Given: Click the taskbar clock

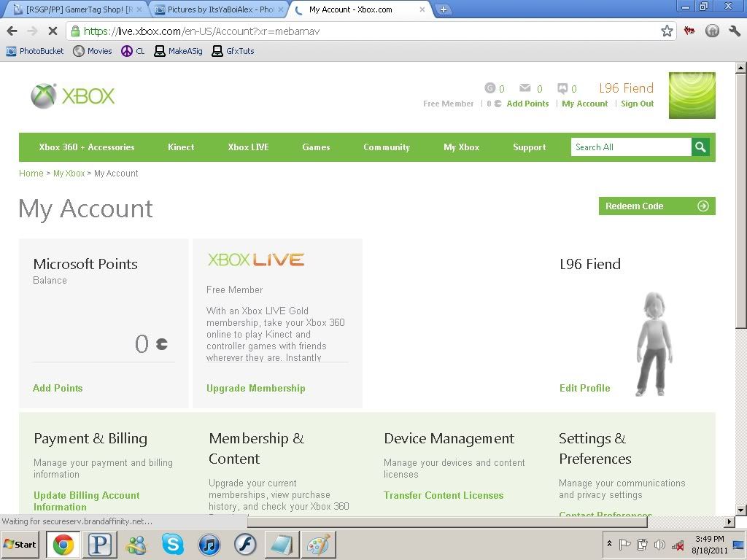Looking at the screenshot, I should (709, 545).
